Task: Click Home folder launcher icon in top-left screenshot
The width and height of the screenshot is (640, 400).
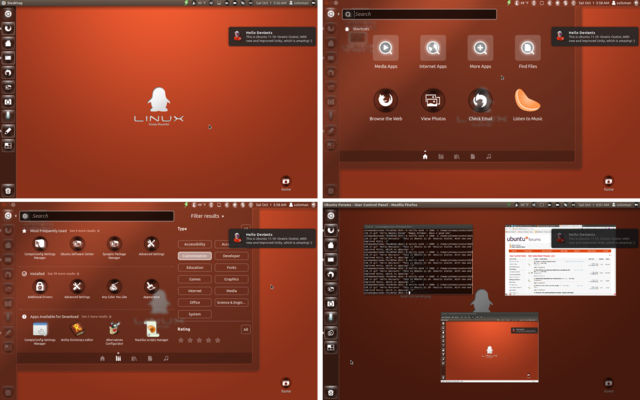Action: tap(8, 43)
